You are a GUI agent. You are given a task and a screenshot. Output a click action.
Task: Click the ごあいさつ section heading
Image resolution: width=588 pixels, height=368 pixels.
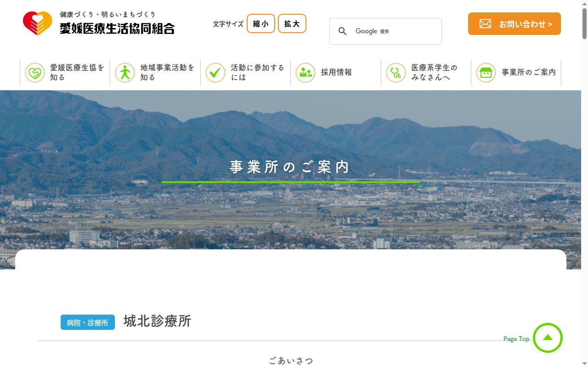291,361
